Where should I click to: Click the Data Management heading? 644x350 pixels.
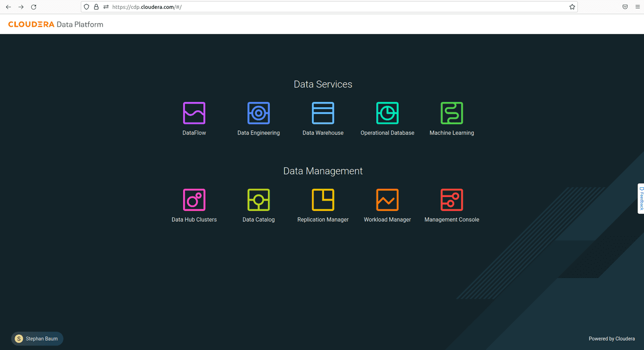click(323, 171)
